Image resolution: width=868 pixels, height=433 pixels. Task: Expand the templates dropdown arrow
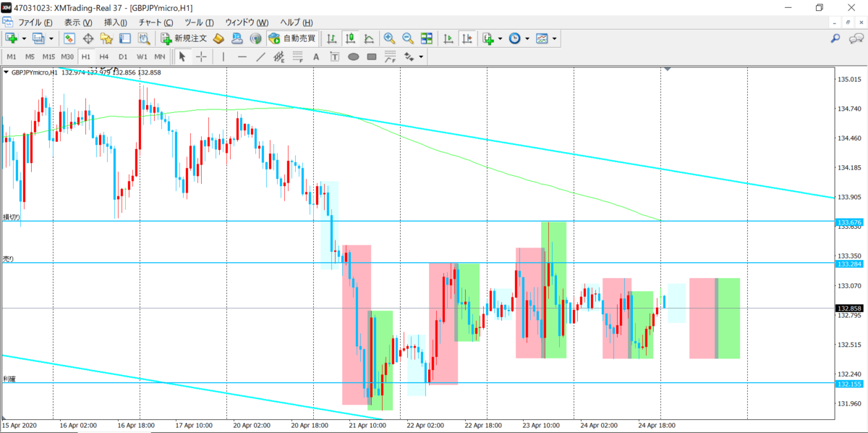click(x=554, y=38)
